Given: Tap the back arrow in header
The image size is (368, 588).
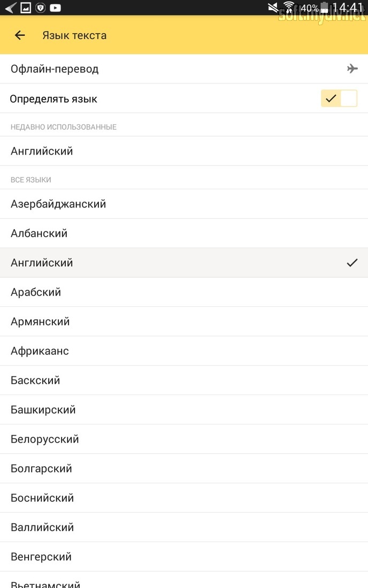Looking at the screenshot, I should point(20,35).
